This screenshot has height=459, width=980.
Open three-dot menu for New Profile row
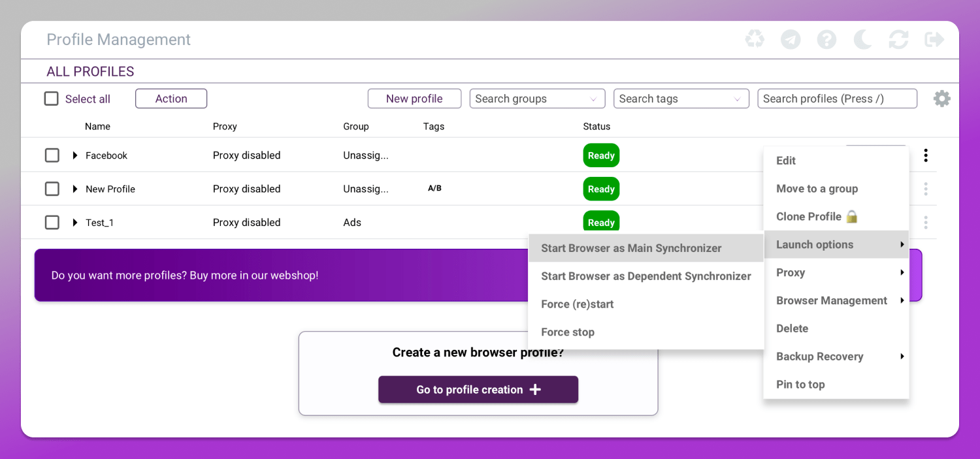(926, 189)
